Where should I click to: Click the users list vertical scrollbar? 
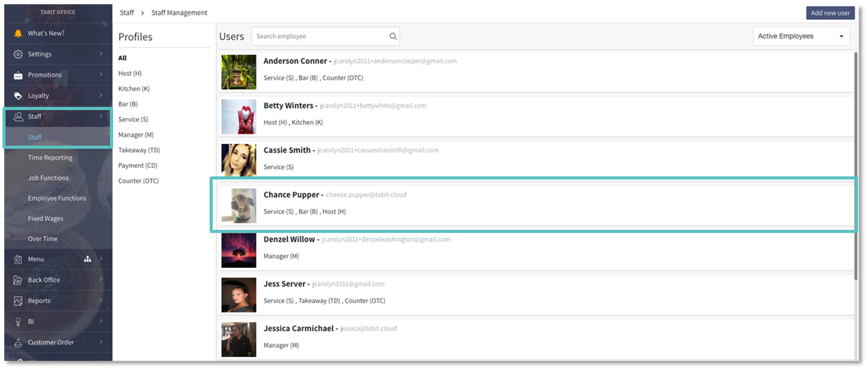click(856, 166)
